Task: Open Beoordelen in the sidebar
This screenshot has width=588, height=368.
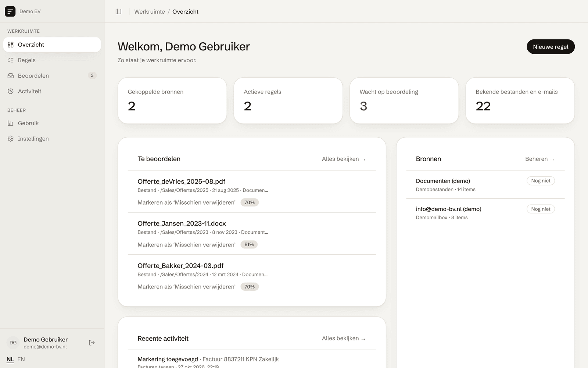Action: click(52, 75)
